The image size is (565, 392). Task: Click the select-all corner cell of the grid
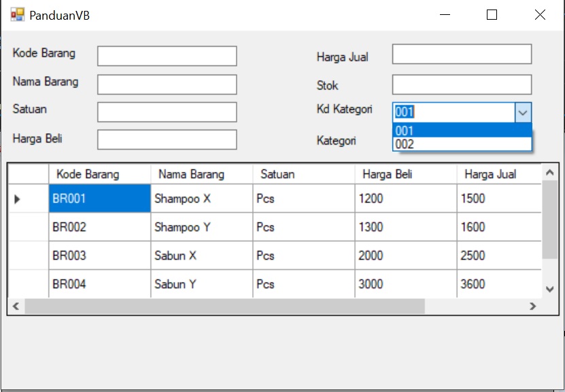pos(27,174)
